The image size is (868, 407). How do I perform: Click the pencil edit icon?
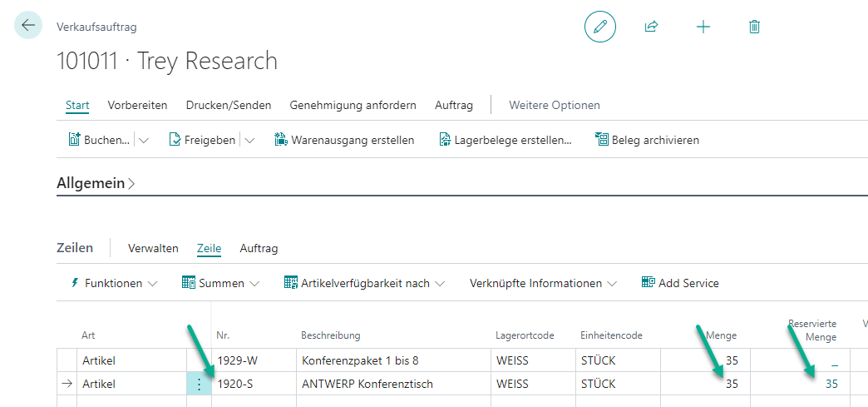(600, 27)
